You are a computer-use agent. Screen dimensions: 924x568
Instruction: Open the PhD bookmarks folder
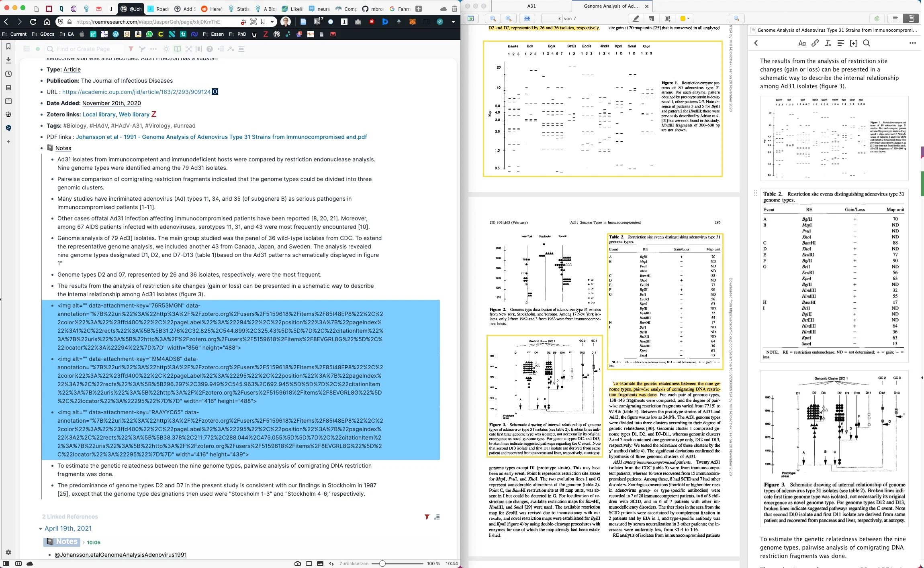(237, 34)
